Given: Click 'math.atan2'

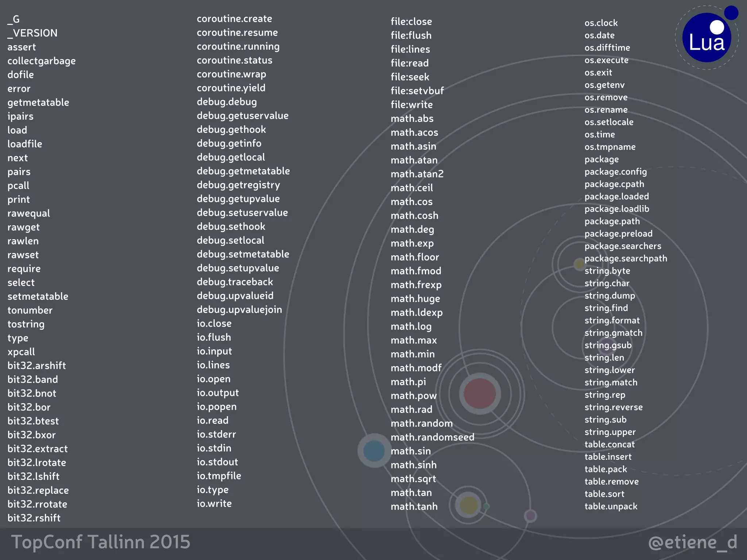Looking at the screenshot, I should [417, 174].
